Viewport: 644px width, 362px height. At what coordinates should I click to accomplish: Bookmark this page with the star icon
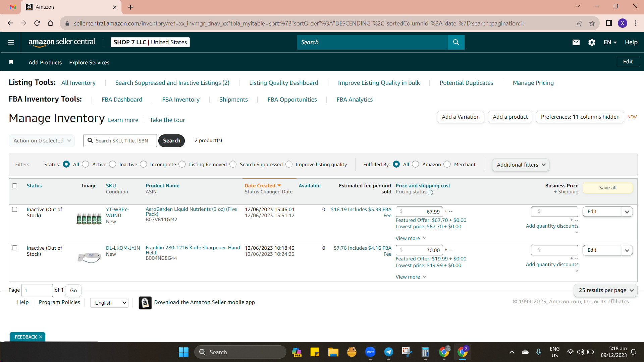pos(592,23)
